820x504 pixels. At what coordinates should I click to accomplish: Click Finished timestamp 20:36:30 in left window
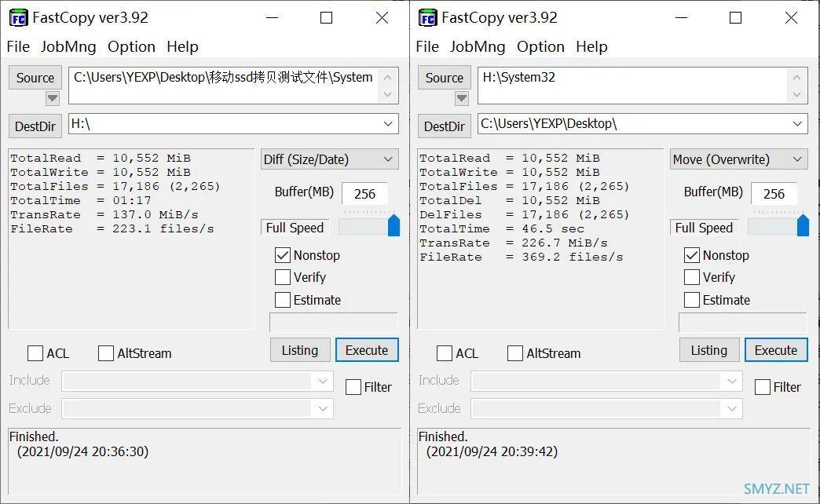[x=83, y=451]
